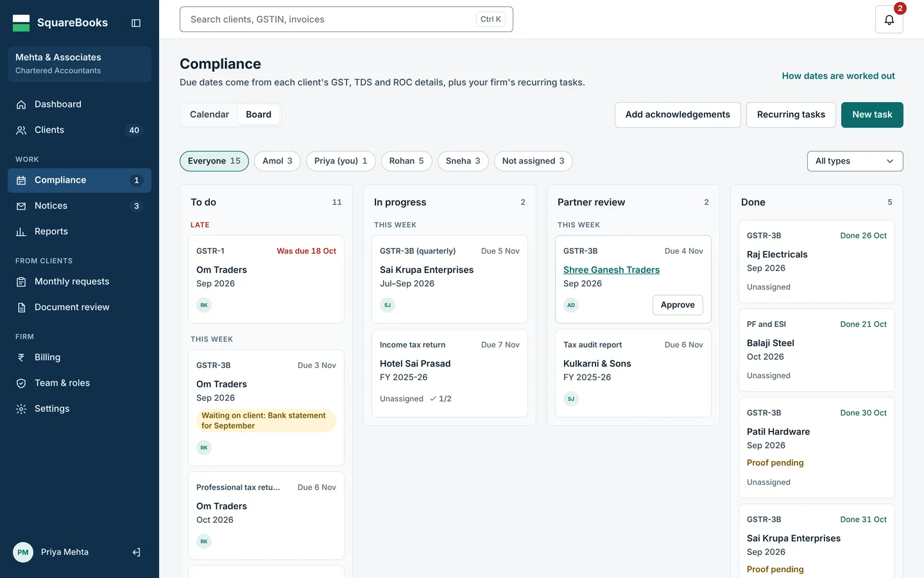924x578 pixels.
Task: Click SJ avatar on Kulkarni & Sons card
Action: click(571, 399)
